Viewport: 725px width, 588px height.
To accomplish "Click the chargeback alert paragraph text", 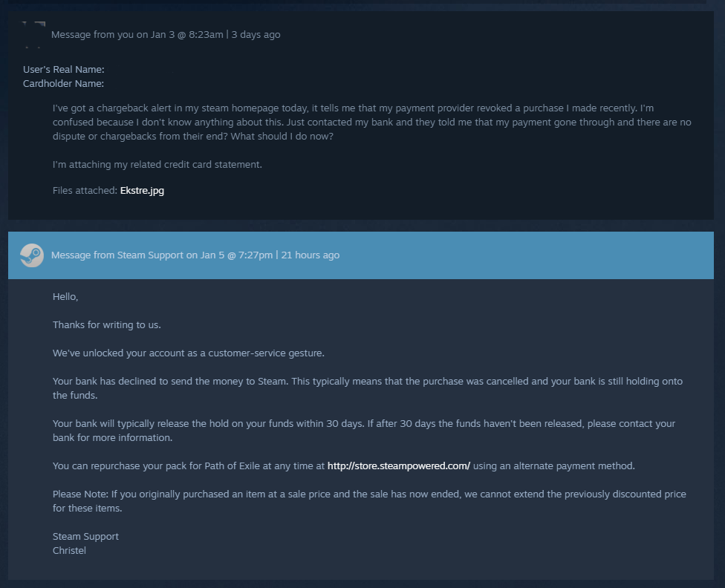I will click(371, 122).
